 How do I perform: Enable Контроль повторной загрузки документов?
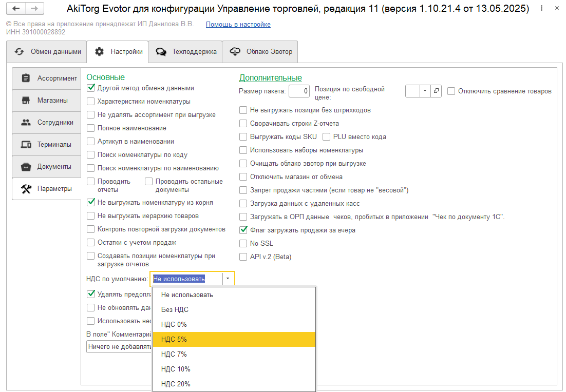coord(91,229)
